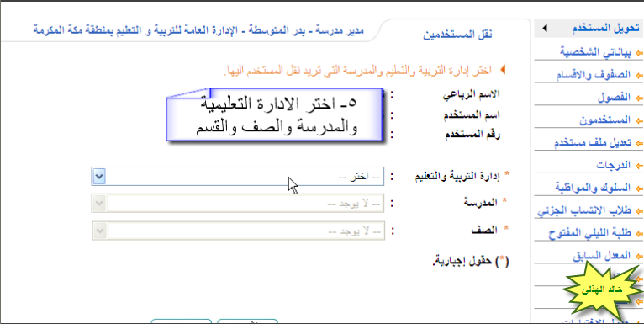Click the orange triangle before the instruction text
Screen dimensions: 644x324
coord(502,69)
